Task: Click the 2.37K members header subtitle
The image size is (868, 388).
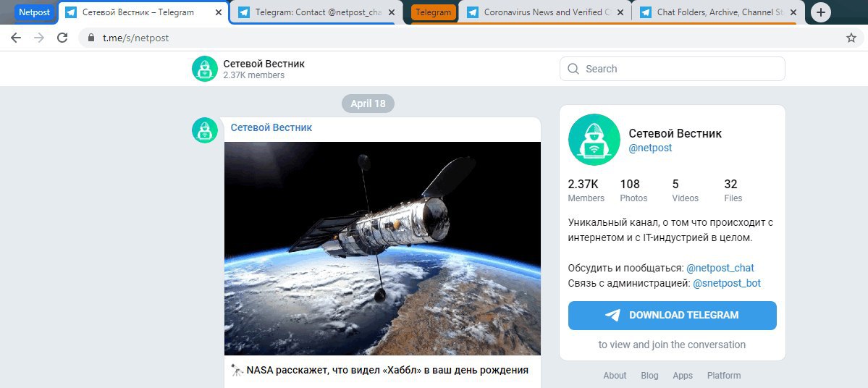Action: click(x=253, y=75)
